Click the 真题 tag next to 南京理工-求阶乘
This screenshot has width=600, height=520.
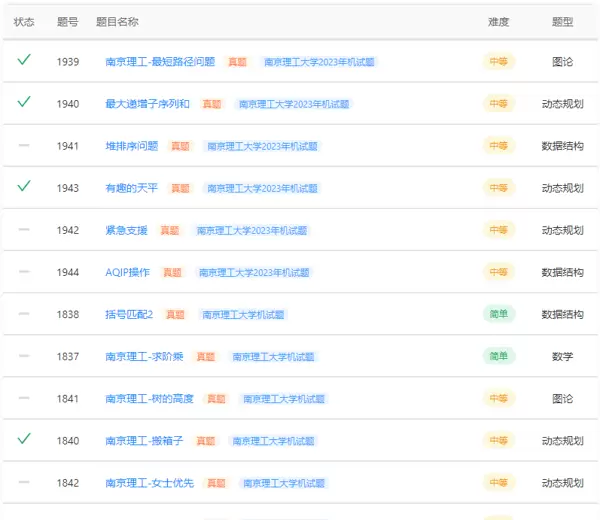coord(205,356)
